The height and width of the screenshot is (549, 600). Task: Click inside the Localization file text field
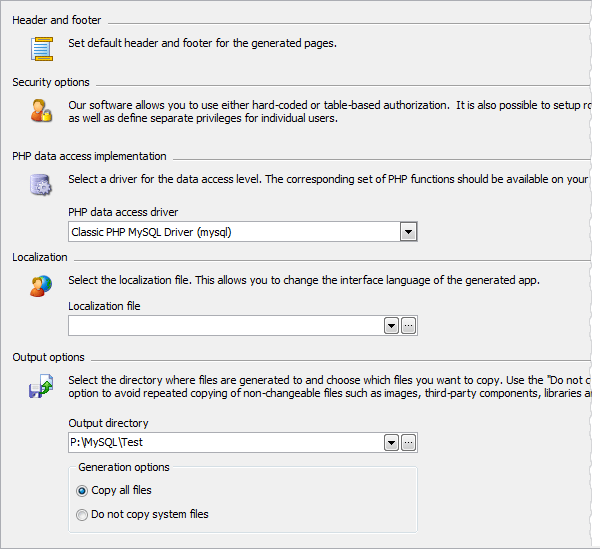[x=225, y=326]
